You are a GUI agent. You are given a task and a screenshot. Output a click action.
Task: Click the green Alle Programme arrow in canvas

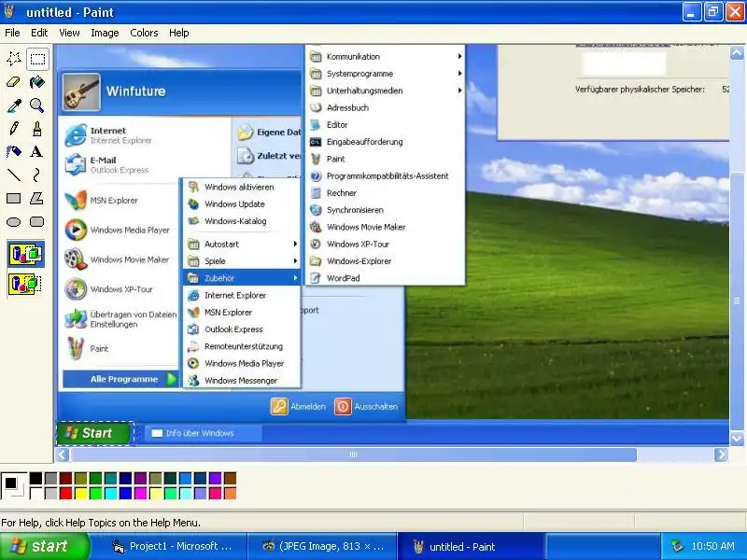point(172,379)
